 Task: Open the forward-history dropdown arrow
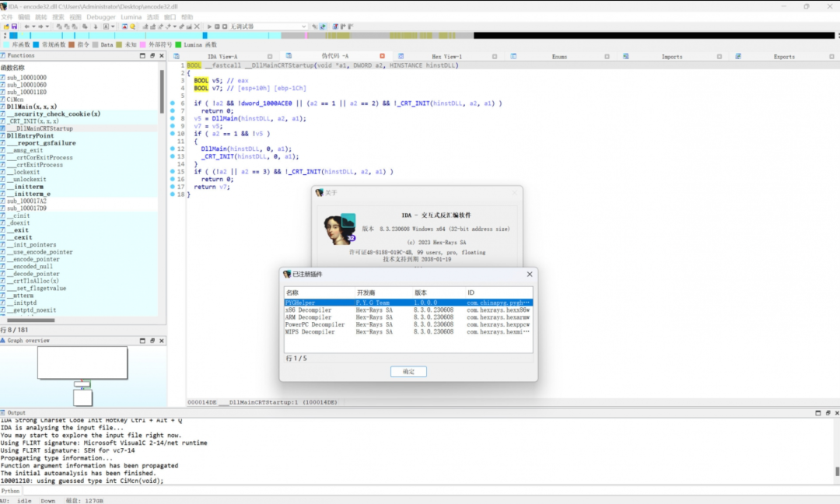(47, 26)
